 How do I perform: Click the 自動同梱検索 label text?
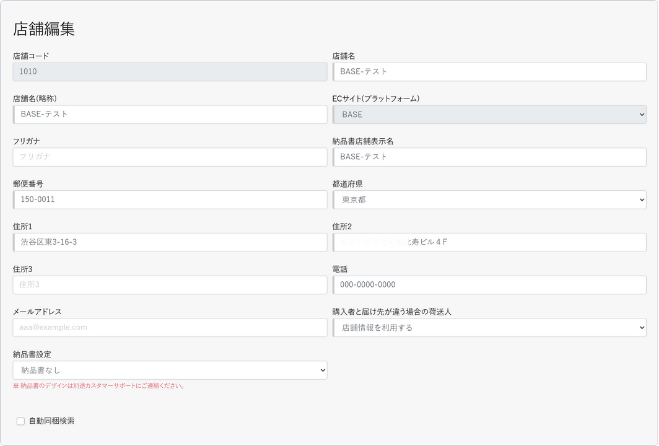click(x=52, y=421)
